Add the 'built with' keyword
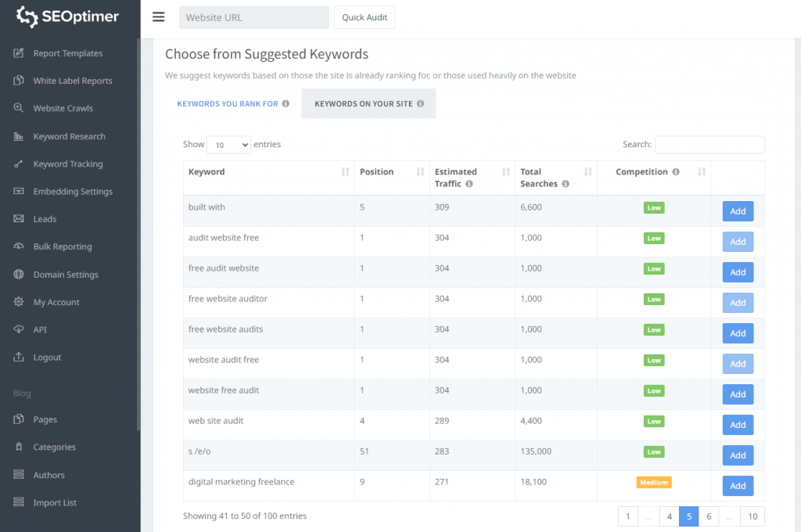The image size is (801, 532). 738,211
